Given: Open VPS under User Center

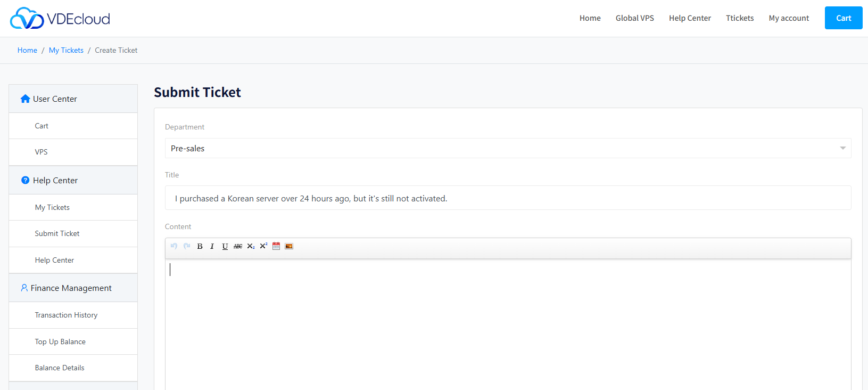Looking at the screenshot, I should pos(42,152).
